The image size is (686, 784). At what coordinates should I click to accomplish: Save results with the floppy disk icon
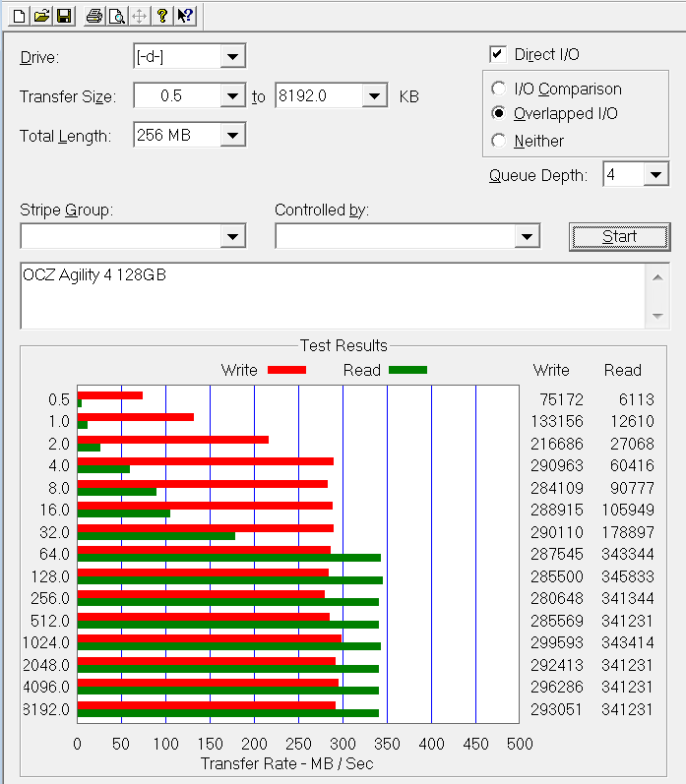pyautogui.click(x=64, y=16)
